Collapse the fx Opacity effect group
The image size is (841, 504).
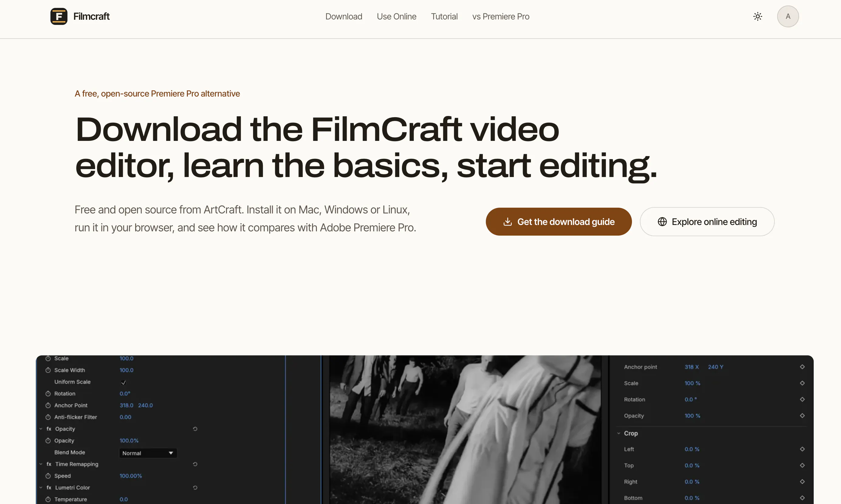[x=41, y=429]
